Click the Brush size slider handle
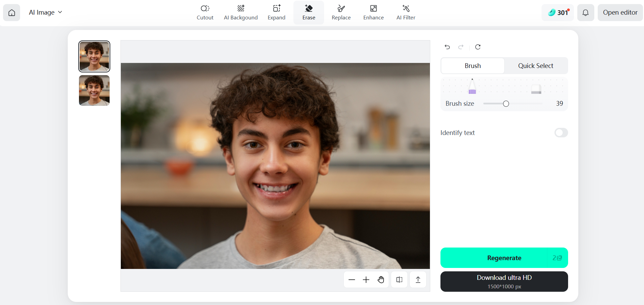The height and width of the screenshot is (305, 644). [x=506, y=104]
